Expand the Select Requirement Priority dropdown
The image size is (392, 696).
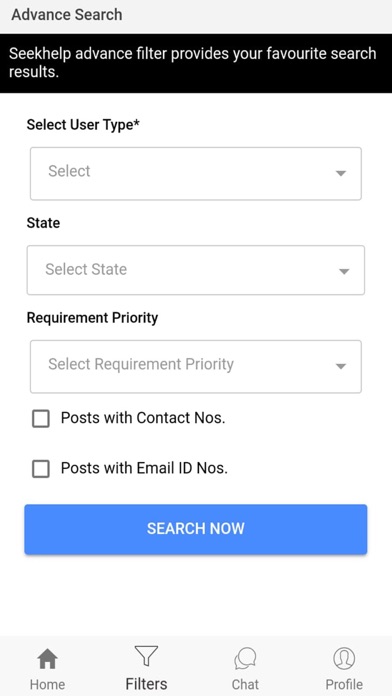pyautogui.click(x=196, y=367)
